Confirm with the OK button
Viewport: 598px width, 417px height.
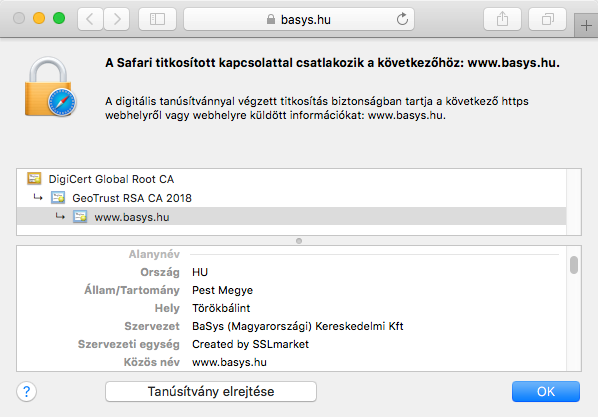546,391
